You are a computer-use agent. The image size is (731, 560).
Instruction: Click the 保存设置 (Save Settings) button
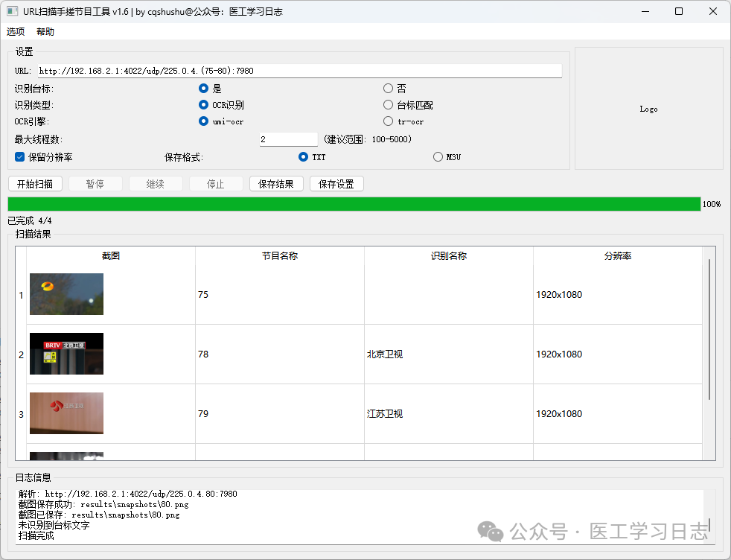point(336,183)
